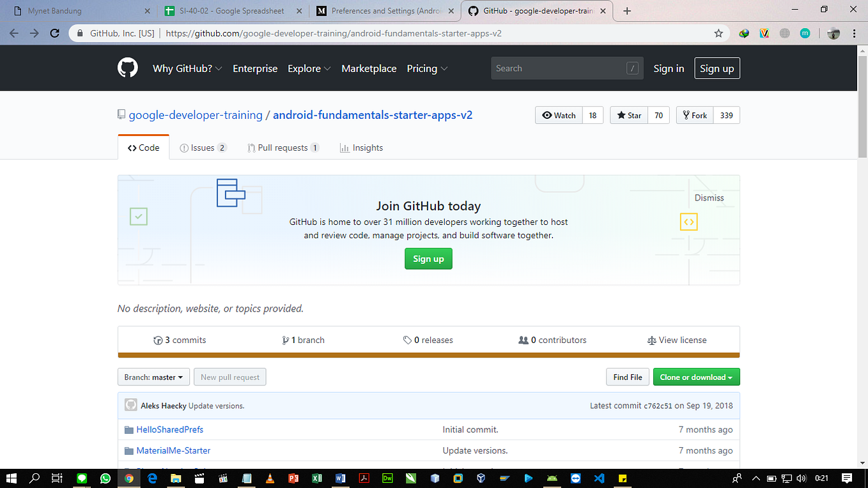868x488 pixels.
Task: Launch Visual Studio Code from the taskbar
Action: click(x=599, y=478)
